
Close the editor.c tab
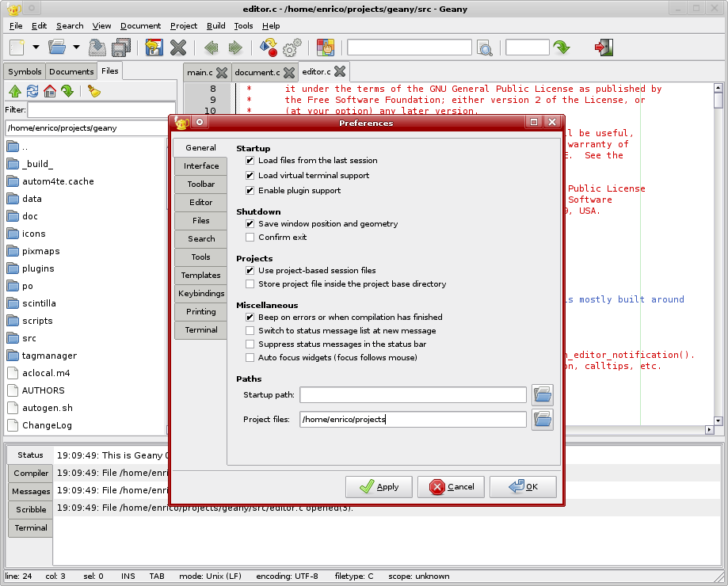(x=340, y=71)
